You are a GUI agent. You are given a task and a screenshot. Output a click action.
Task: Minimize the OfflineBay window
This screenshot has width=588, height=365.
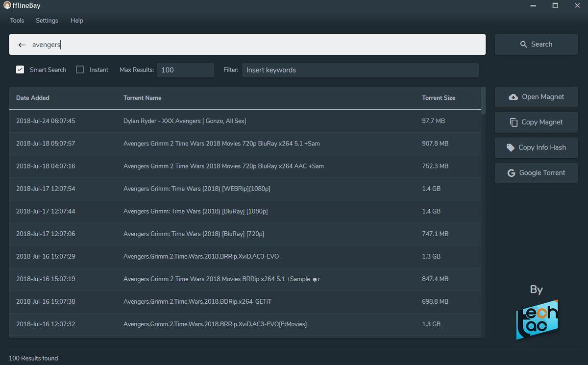coord(533,5)
